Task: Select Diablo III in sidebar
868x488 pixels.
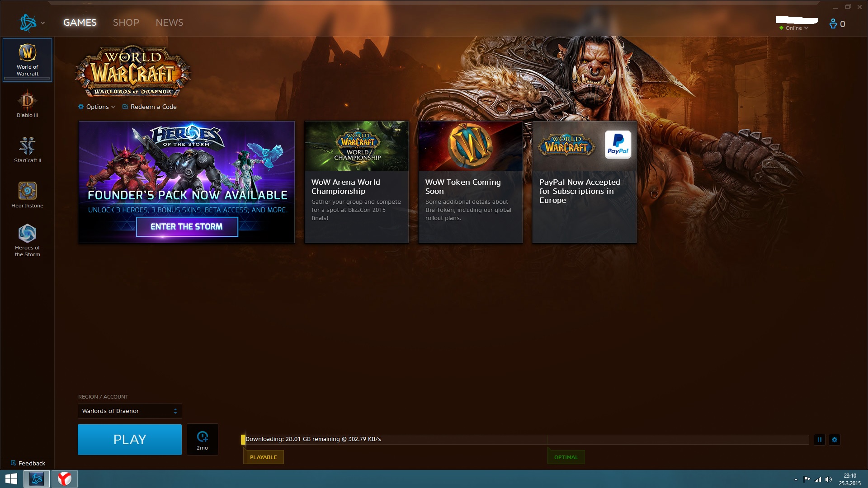Action: [28, 104]
